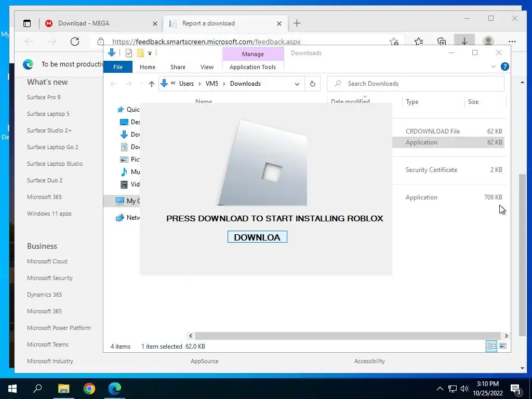Open the Edge tab actions menu icon
This screenshot has height=399, width=532.
(x=27, y=23)
